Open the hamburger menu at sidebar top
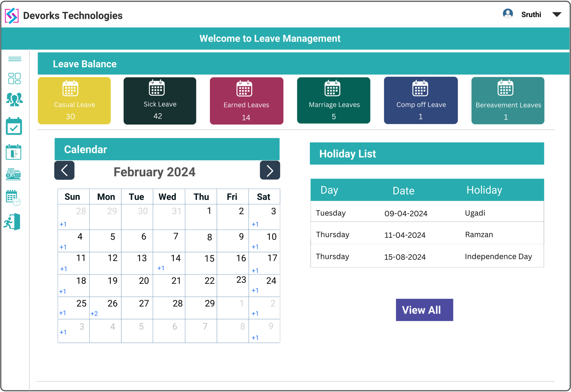 click(14, 59)
